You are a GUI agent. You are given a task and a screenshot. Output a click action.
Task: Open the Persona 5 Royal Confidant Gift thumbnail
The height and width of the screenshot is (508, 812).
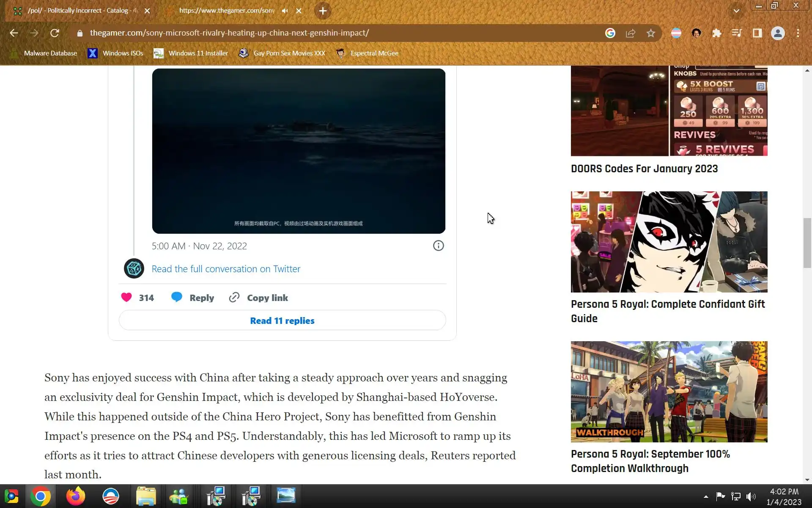(669, 242)
